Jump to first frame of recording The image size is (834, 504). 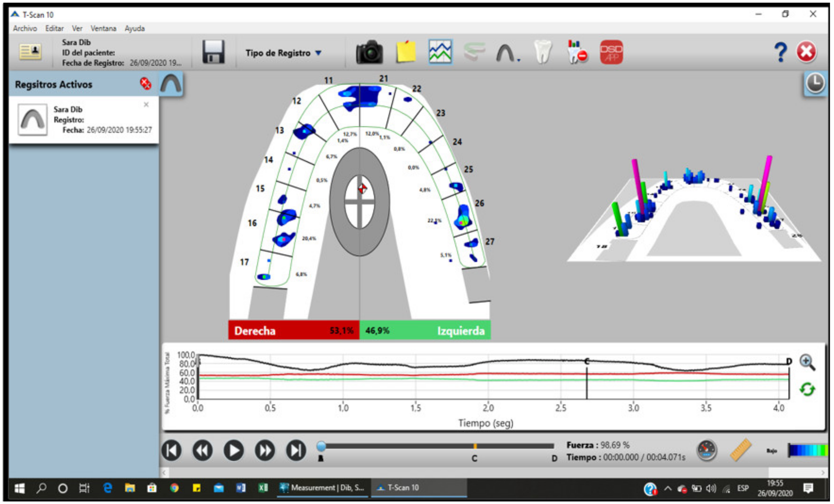pyautogui.click(x=172, y=451)
